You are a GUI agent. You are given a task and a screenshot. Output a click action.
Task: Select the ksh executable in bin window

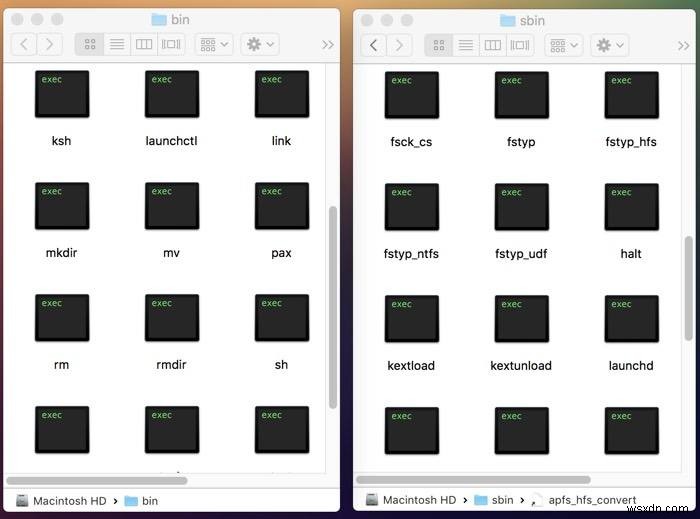(x=62, y=94)
